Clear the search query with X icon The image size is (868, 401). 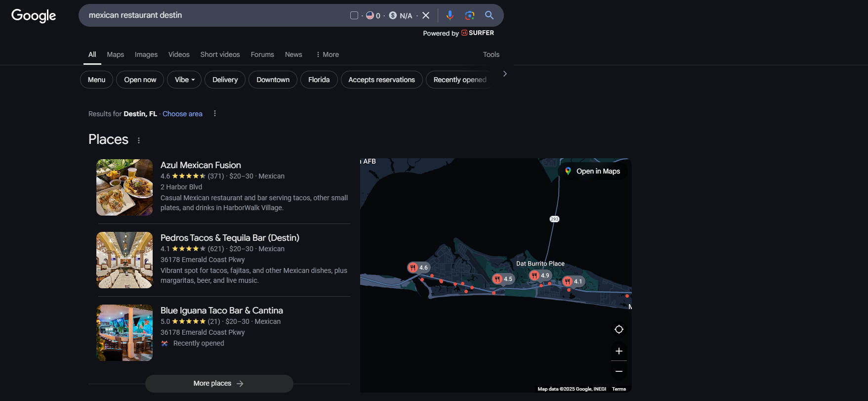426,15
